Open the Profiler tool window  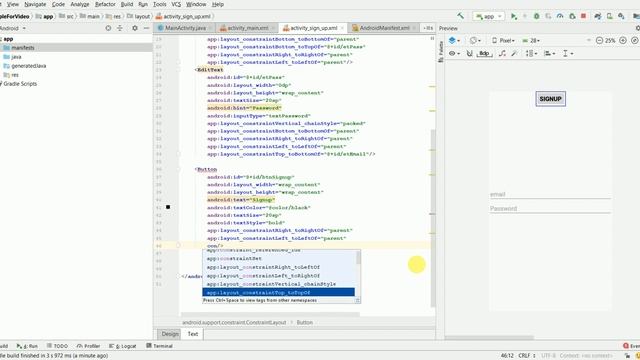click(88, 346)
